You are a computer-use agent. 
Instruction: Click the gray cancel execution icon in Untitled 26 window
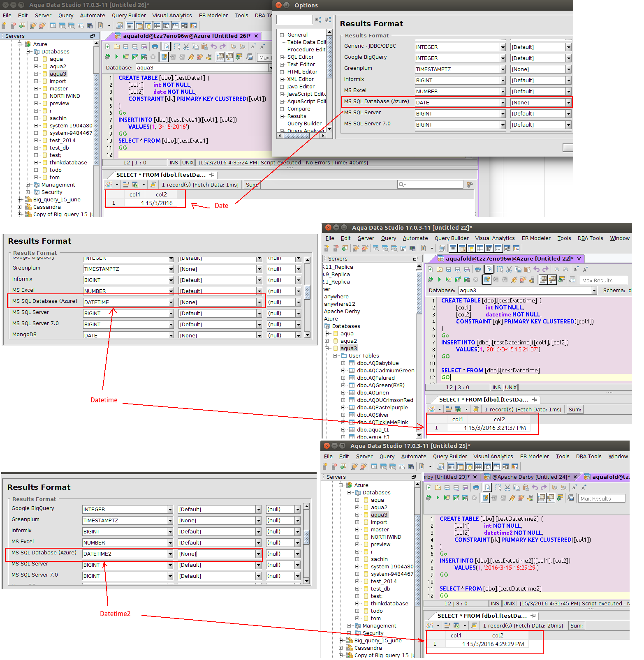click(153, 57)
